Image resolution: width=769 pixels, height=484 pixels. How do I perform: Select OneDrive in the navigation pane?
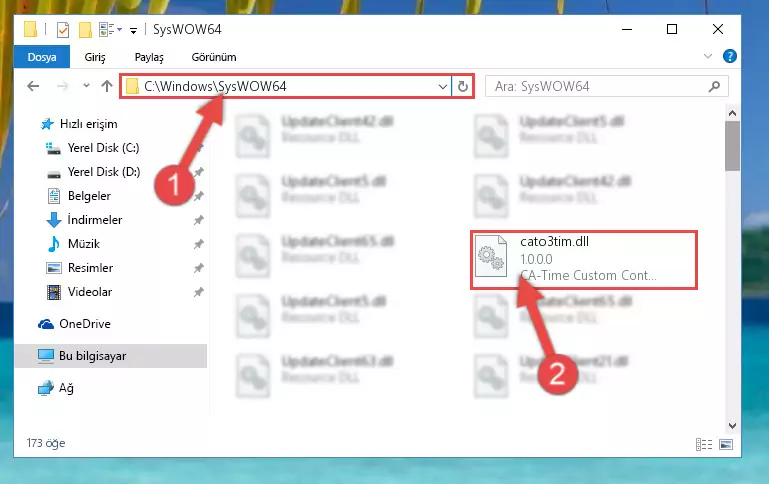[x=85, y=324]
